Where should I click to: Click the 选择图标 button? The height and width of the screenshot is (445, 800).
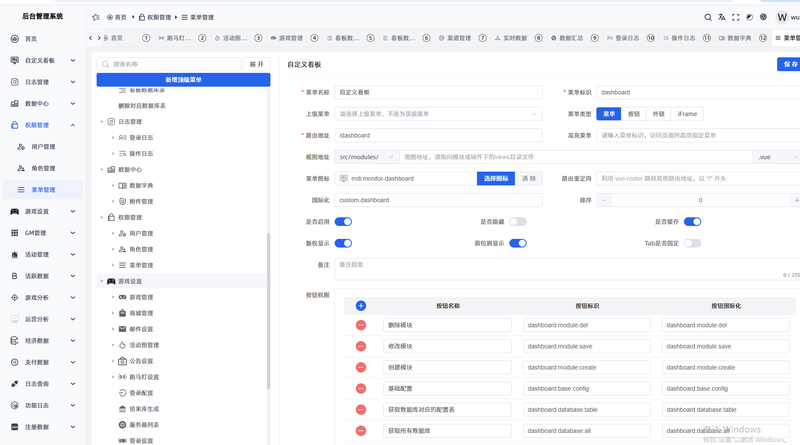click(496, 179)
